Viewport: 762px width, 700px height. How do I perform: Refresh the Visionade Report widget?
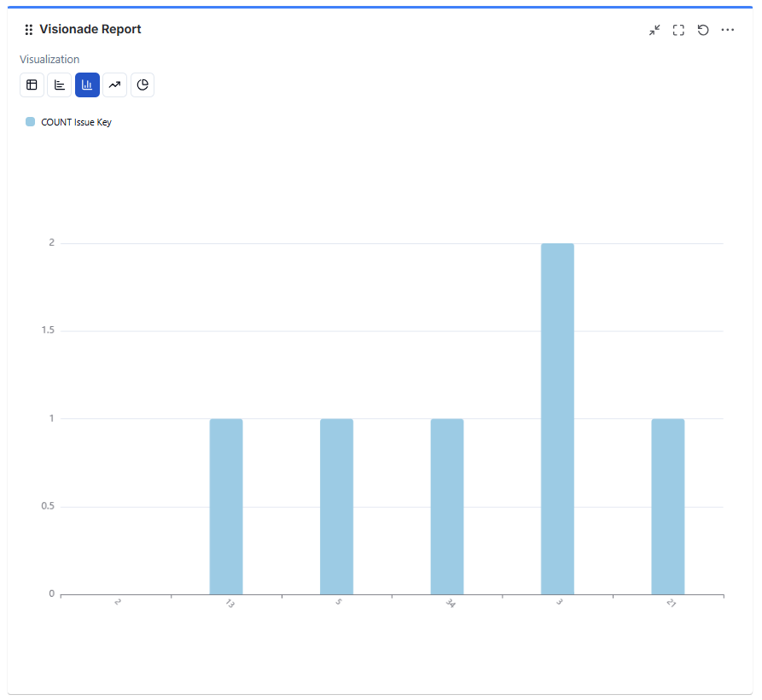click(x=703, y=30)
